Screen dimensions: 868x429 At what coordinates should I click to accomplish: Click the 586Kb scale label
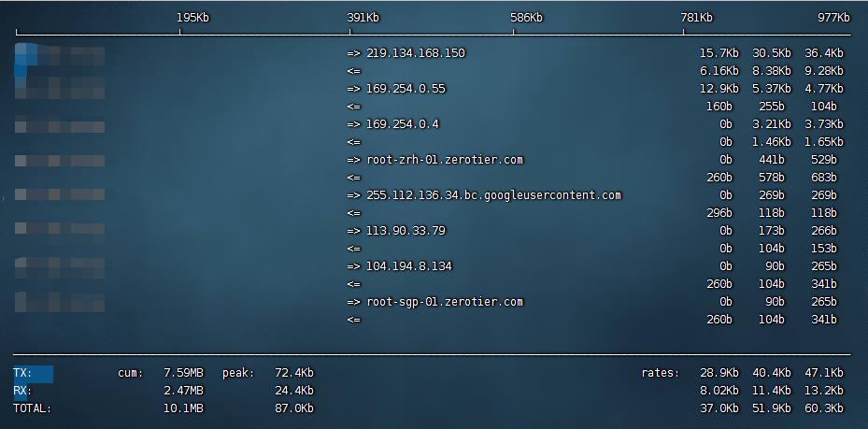pyautogui.click(x=526, y=18)
